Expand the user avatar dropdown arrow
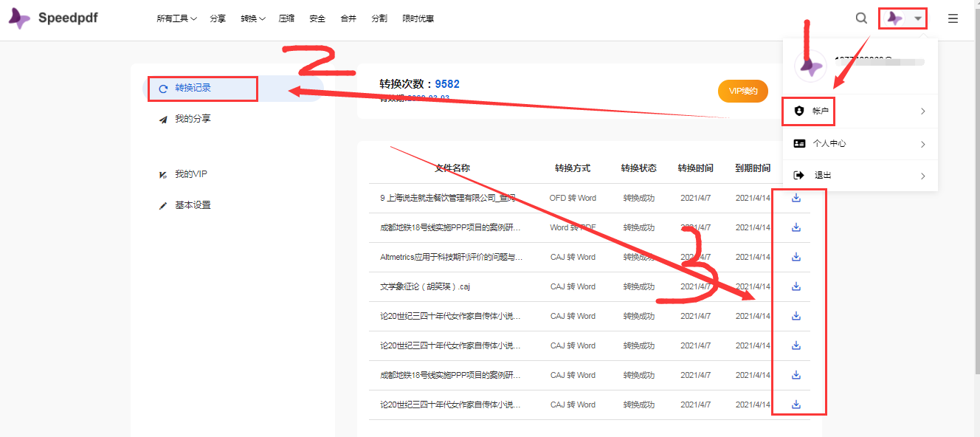The height and width of the screenshot is (437, 980). pos(917,18)
